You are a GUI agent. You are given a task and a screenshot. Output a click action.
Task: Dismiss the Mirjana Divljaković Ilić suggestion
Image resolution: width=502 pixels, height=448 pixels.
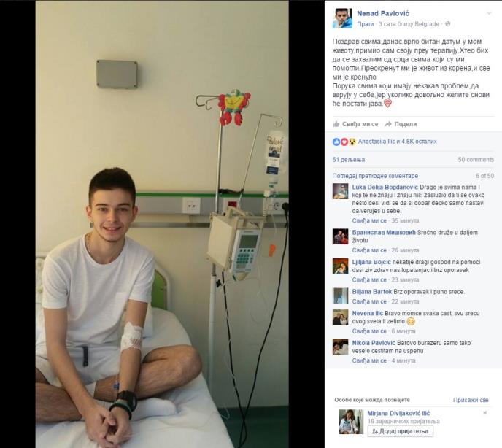(485, 413)
